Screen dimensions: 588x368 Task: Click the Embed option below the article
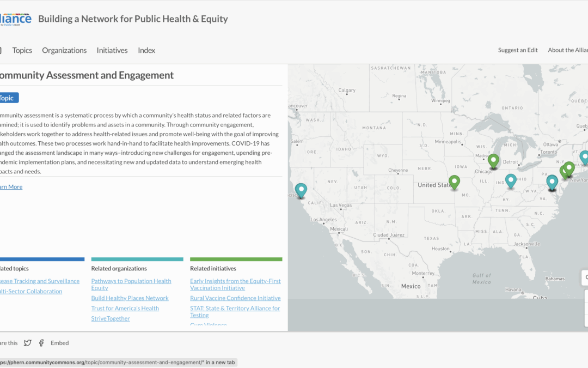coord(59,342)
